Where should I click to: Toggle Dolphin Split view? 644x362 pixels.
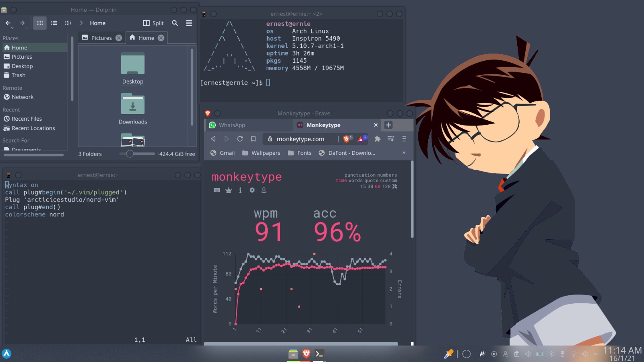pos(153,23)
